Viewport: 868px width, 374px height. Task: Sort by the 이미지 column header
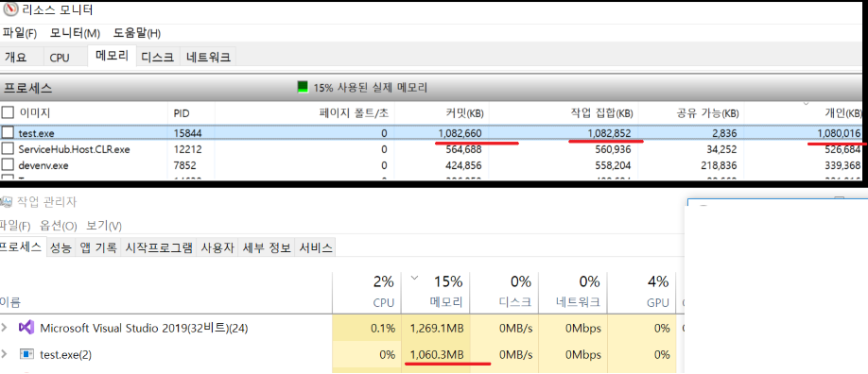35,113
